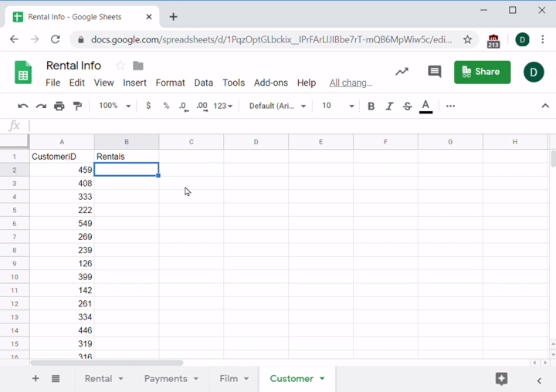Click the undo arrow in toolbar

click(23, 106)
